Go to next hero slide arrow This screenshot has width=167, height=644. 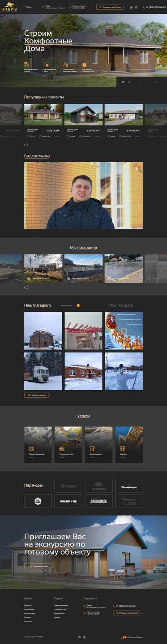[158, 82]
